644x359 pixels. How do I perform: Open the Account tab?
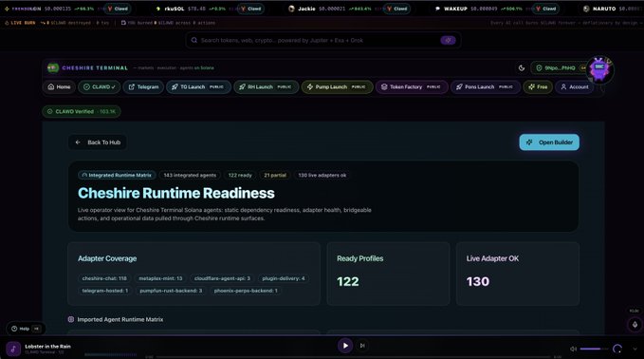coord(575,86)
